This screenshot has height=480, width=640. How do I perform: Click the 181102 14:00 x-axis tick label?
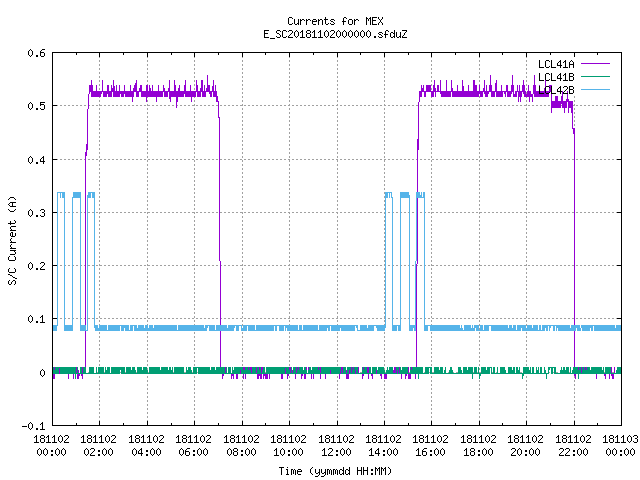click(383, 446)
